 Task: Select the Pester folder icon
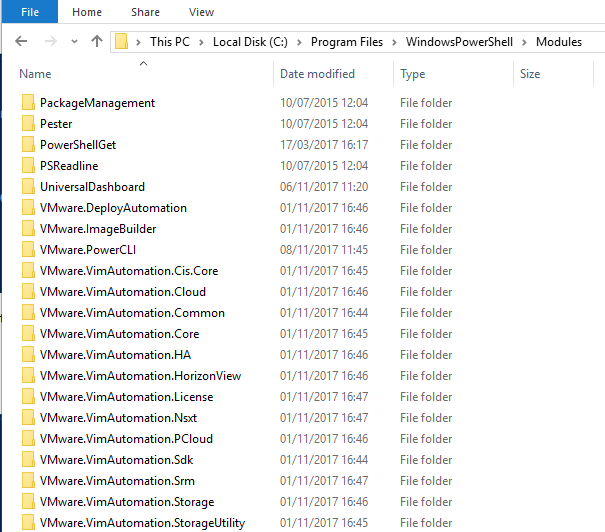28,123
